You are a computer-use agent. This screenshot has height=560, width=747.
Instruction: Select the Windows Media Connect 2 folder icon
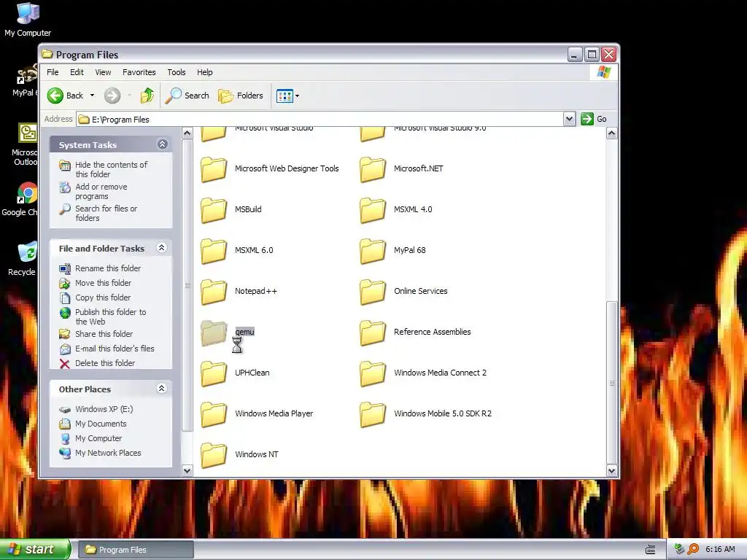point(373,374)
